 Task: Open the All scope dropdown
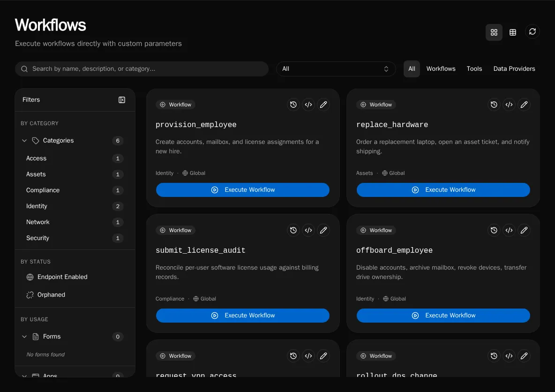pyautogui.click(x=336, y=69)
